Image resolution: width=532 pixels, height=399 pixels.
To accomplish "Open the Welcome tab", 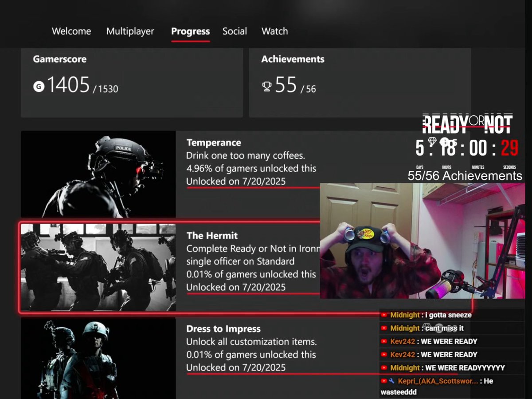I will pyautogui.click(x=71, y=32).
